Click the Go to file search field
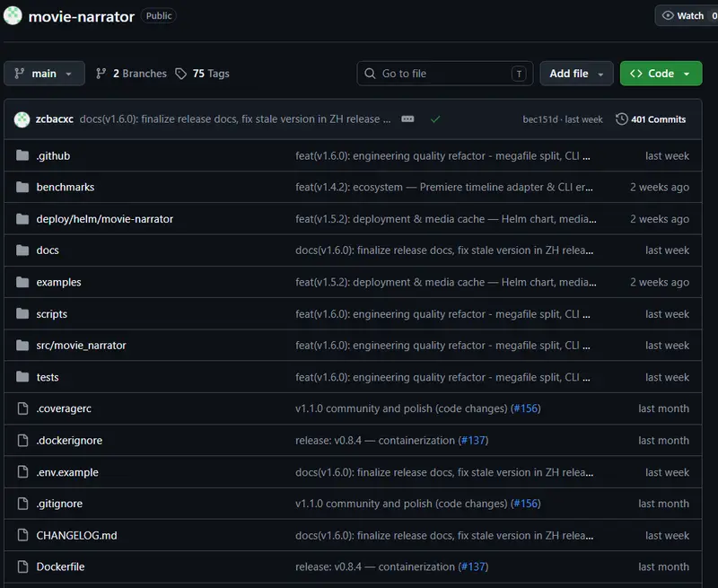The image size is (718, 588). pos(444,74)
